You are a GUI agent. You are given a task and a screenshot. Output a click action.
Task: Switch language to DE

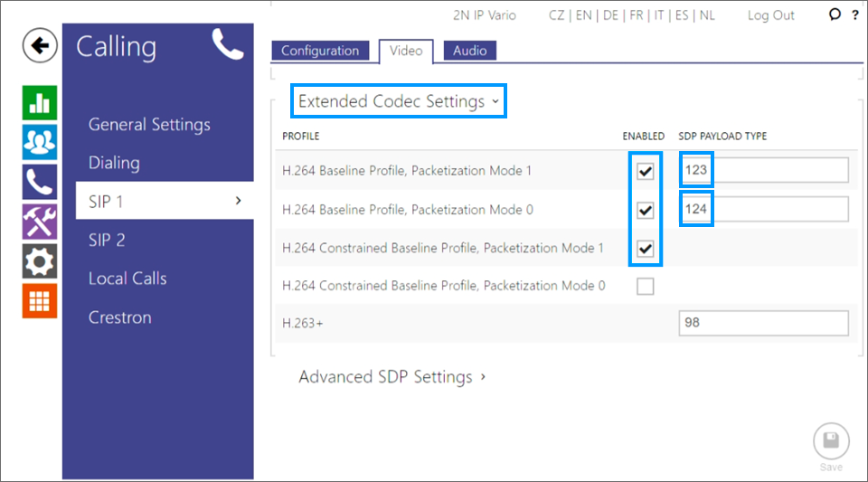[x=610, y=15]
